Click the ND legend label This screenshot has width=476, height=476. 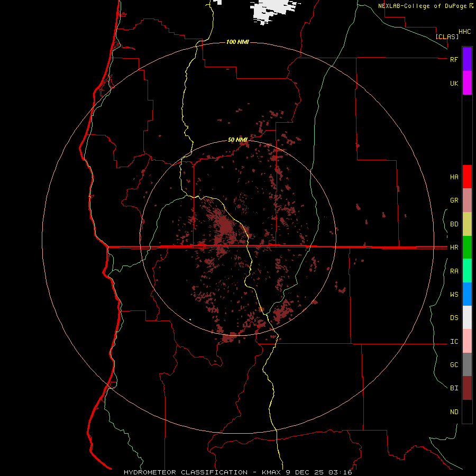[454, 412]
